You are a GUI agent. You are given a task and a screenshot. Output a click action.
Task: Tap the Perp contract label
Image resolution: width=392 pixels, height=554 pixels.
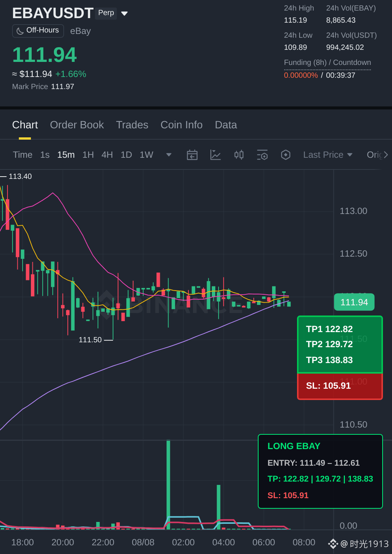pyautogui.click(x=106, y=13)
